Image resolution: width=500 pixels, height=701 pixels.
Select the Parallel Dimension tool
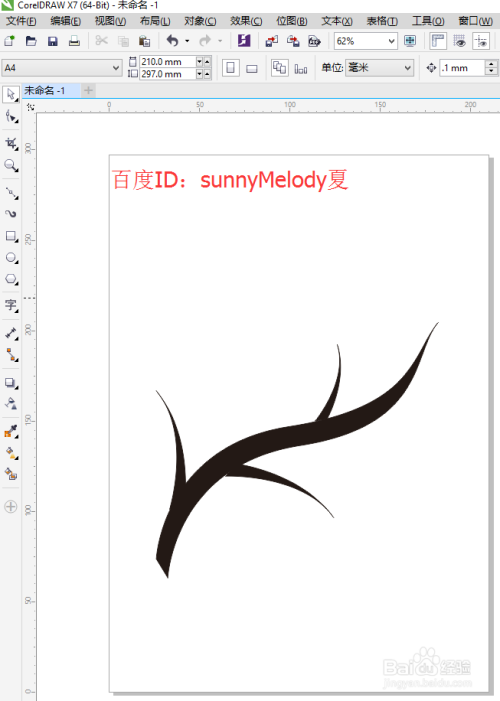(11, 333)
